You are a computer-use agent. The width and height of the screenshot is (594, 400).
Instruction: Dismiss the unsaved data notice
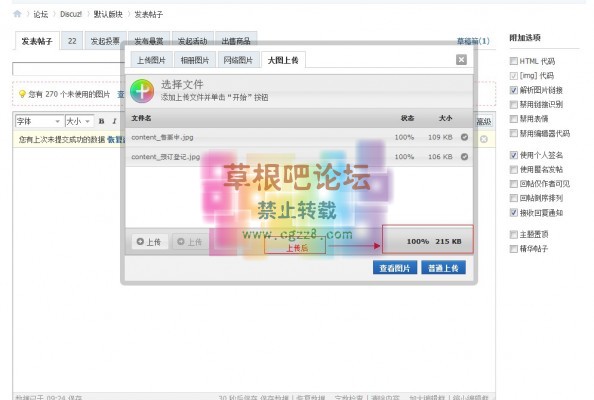click(484, 139)
